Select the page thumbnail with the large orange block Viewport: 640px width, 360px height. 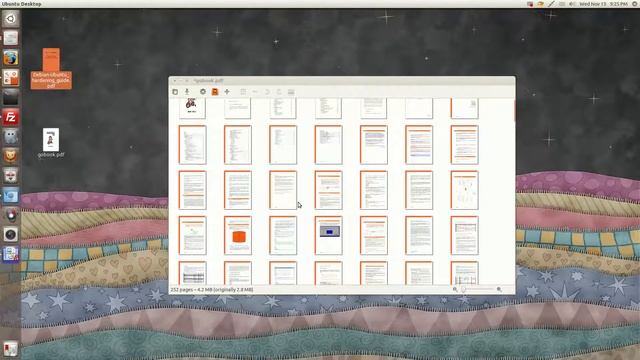[x=238, y=236]
